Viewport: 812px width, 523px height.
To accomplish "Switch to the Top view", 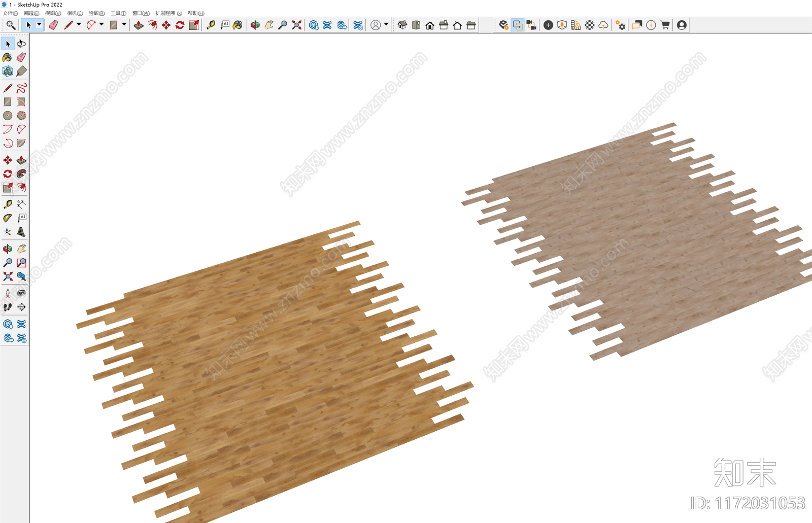I will tap(416, 25).
